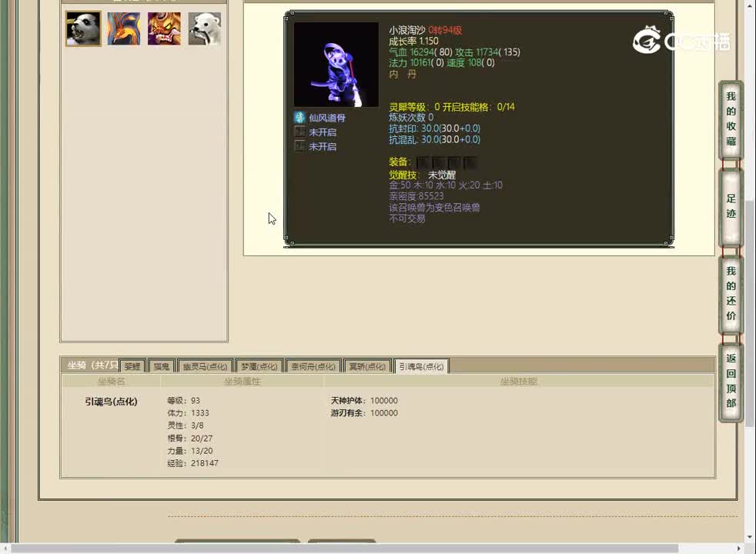Open 足迹 side button
756x554 pixels.
click(x=731, y=207)
